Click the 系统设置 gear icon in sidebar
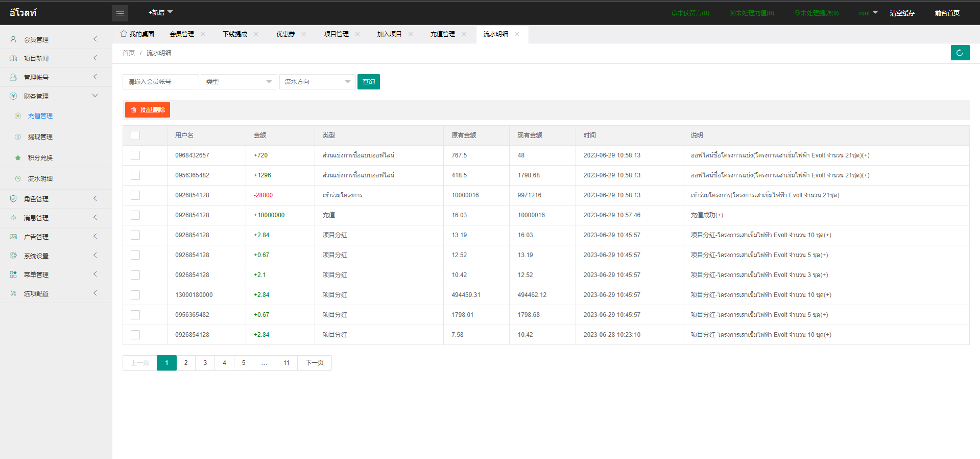 pyautogui.click(x=13, y=256)
